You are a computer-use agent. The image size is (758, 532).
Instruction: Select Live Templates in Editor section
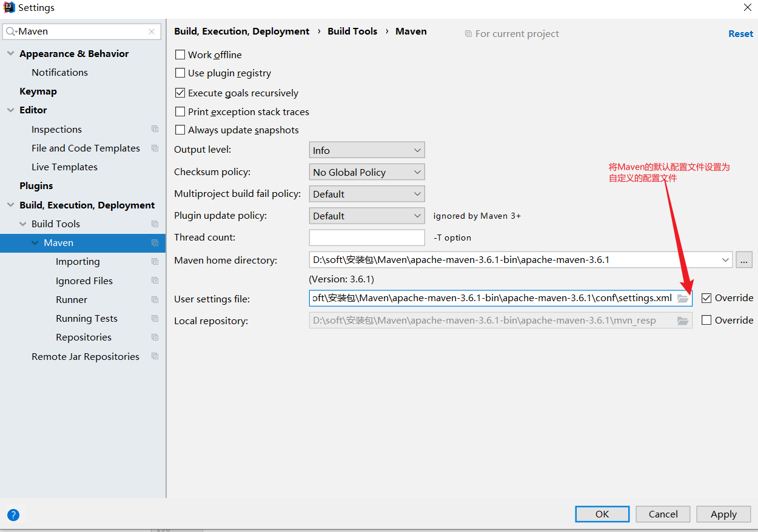64,167
